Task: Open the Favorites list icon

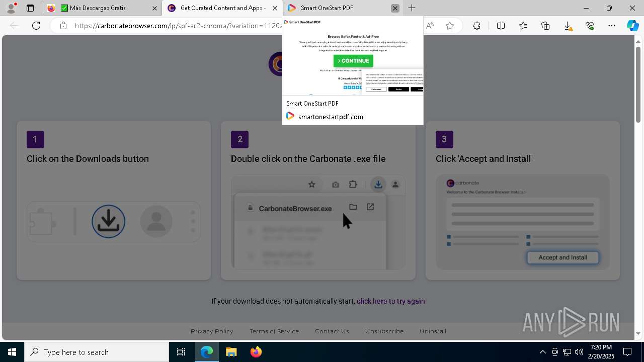Action: [523, 26]
